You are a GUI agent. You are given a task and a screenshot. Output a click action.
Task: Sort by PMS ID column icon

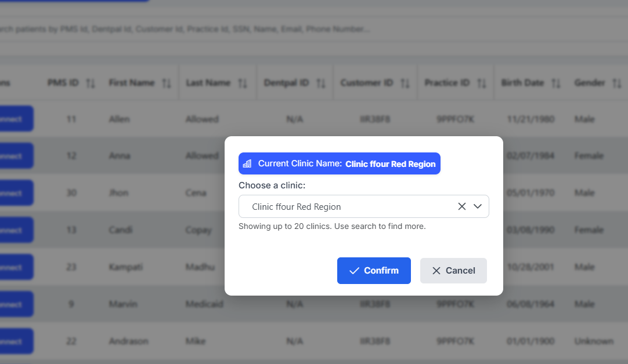pyautogui.click(x=90, y=83)
